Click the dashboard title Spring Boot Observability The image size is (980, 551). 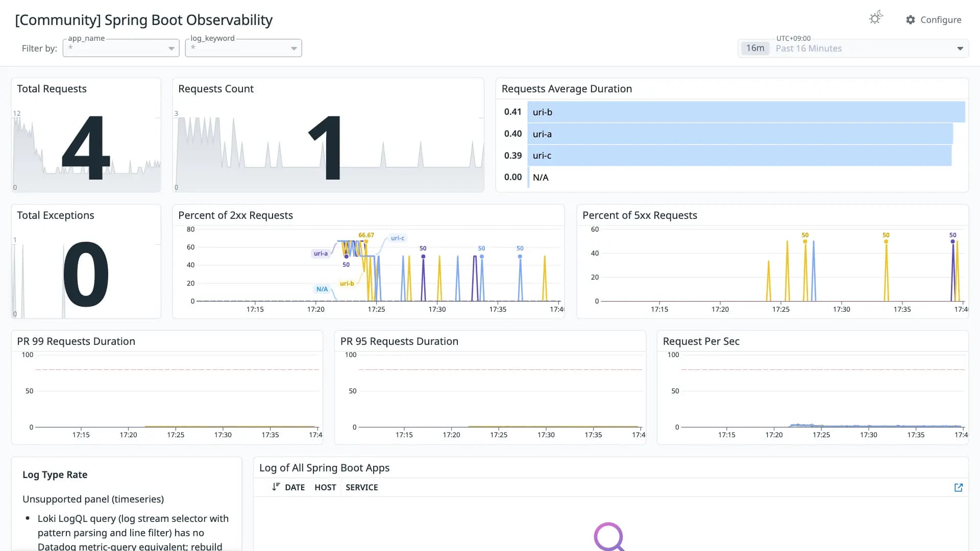[x=143, y=20]
